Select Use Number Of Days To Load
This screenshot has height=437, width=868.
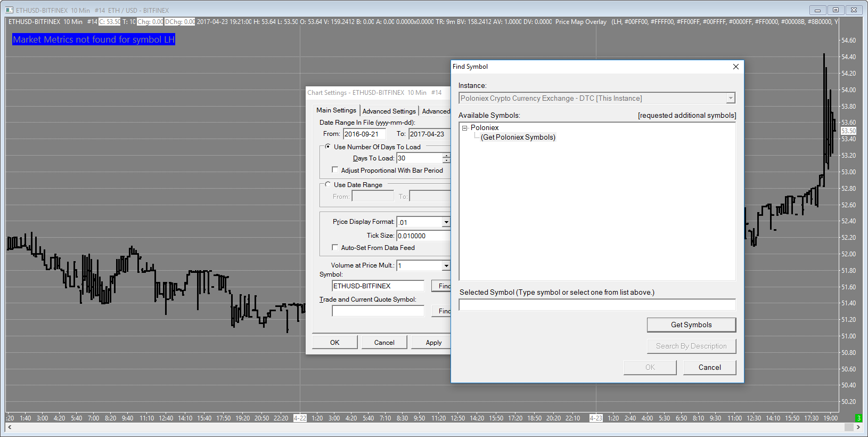pyautogui.click(x=327, y=147)
